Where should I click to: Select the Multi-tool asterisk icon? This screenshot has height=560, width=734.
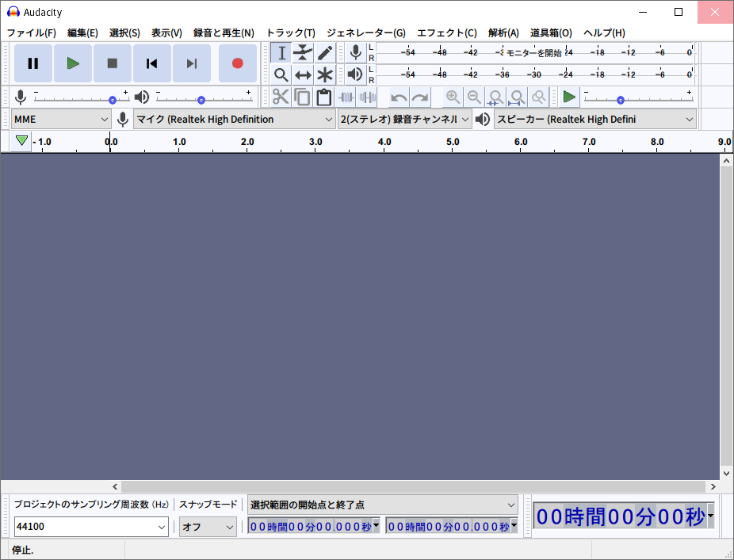(325, 75)
